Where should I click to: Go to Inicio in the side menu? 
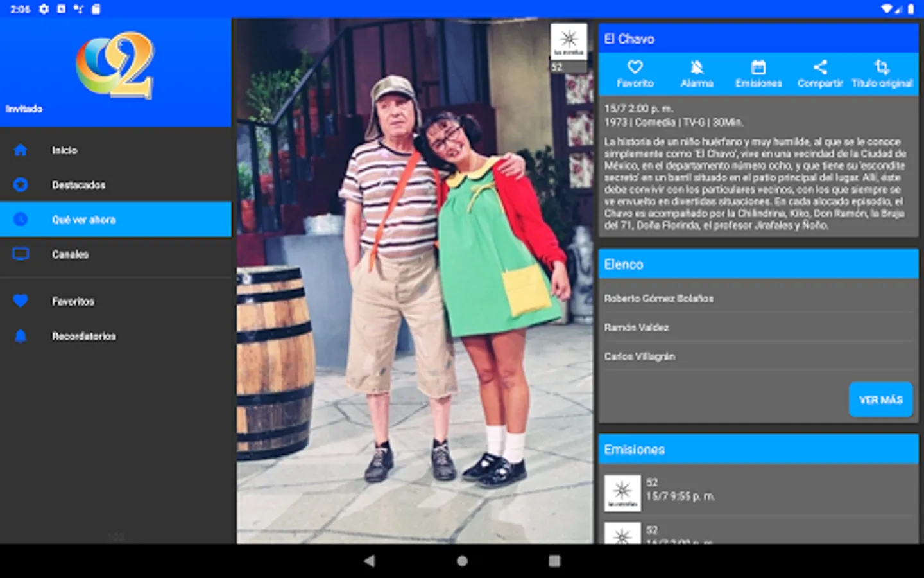[116, 150]
